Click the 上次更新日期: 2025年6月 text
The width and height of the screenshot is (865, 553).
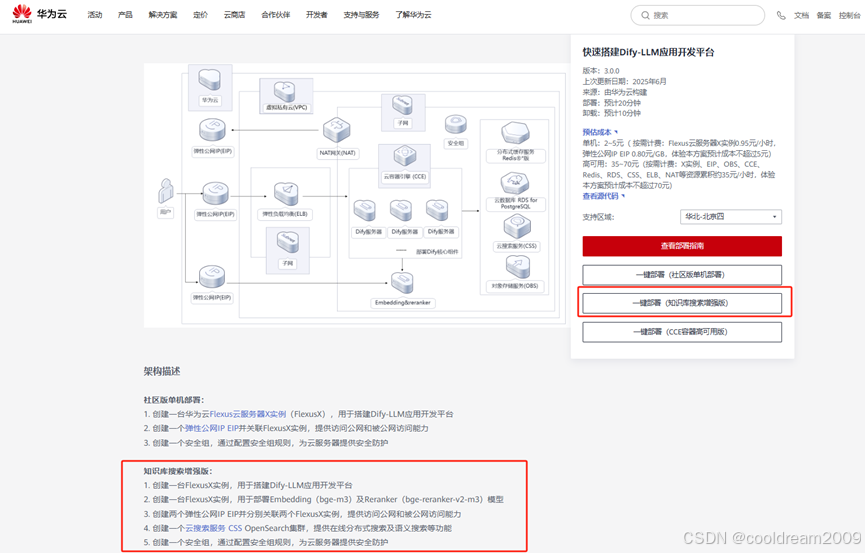point(624,81)
